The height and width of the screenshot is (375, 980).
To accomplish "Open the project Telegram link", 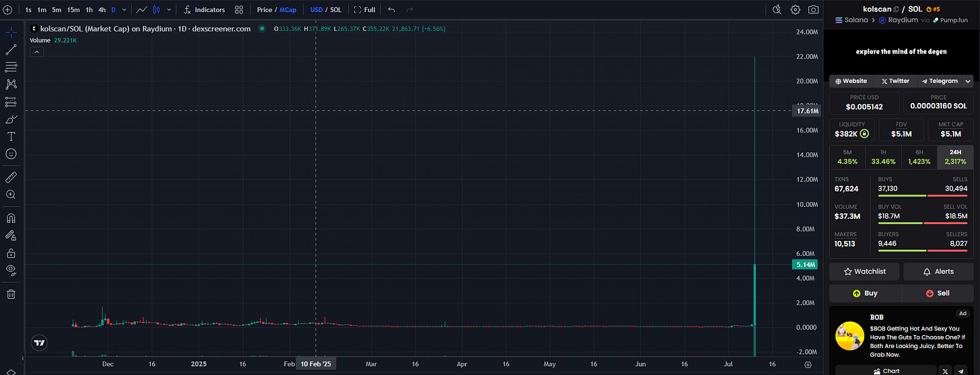I will 939,81.
